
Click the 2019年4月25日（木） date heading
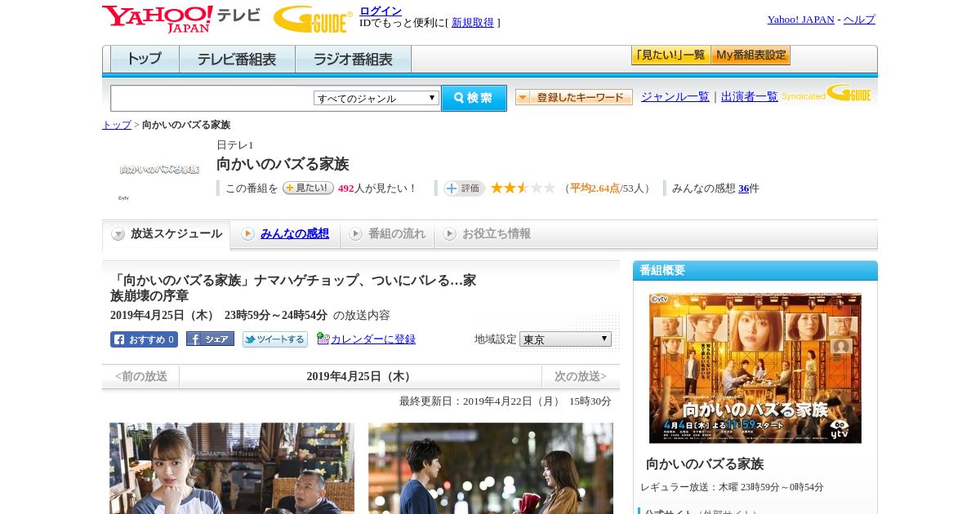point(360,376)
